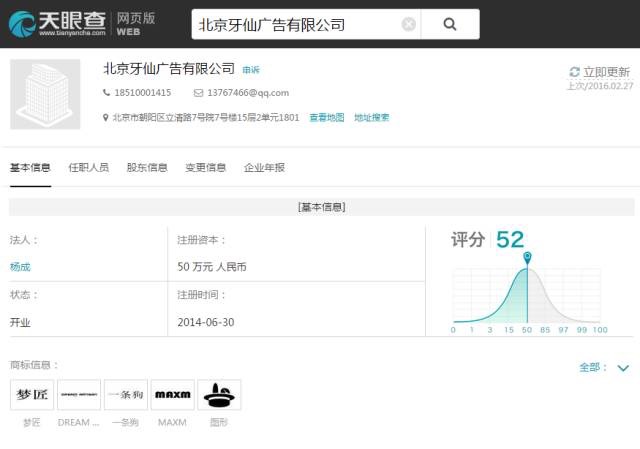Click the registration date 2014-06-30
640x449 pixels.
[x=206, y=322]
